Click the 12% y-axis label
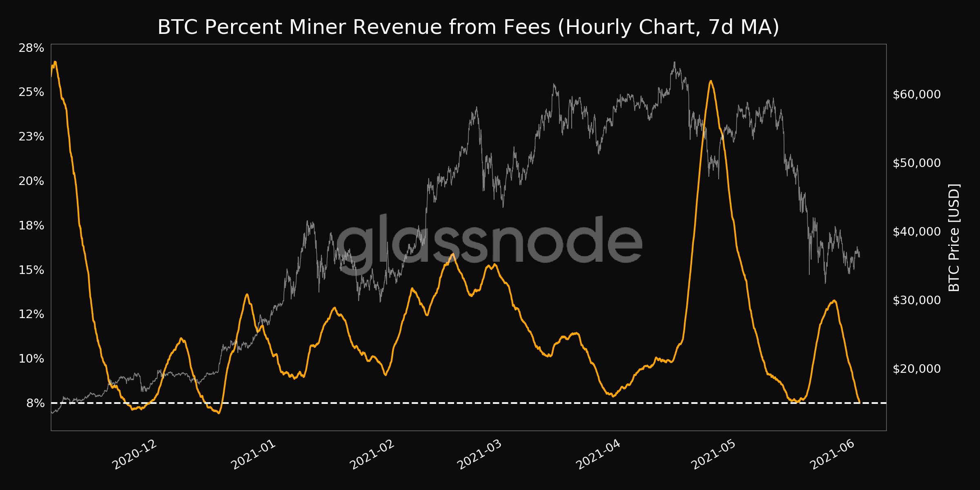 [31, 314]
